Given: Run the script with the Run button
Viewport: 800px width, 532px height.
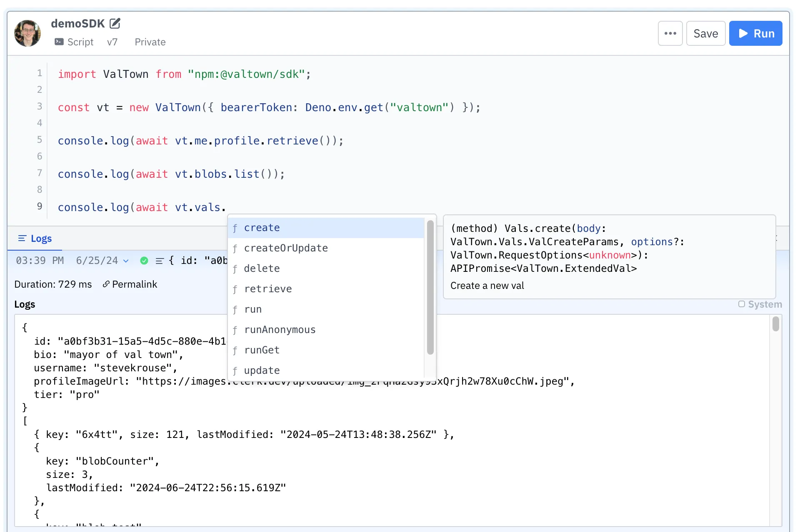Looking at the screenshot, I should click(756, 33).
